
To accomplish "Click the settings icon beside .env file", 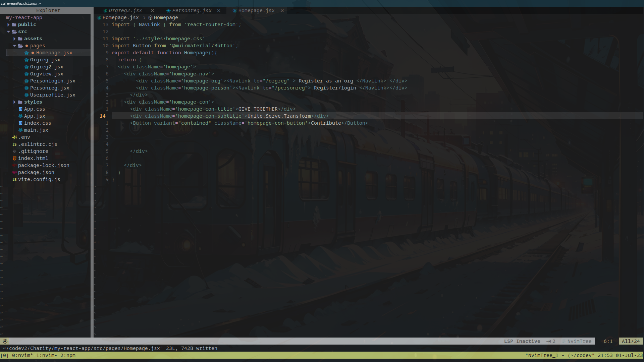I will 14,137.
